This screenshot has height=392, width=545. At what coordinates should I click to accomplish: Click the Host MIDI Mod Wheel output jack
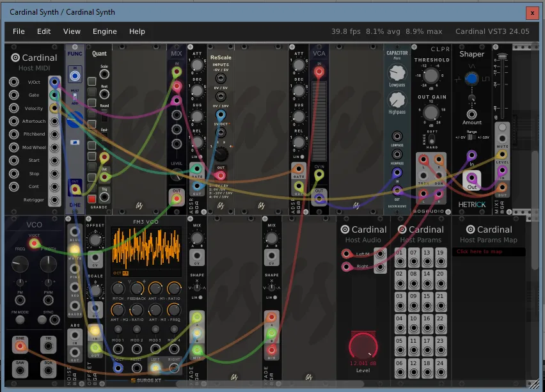click(x=54, y=147)
